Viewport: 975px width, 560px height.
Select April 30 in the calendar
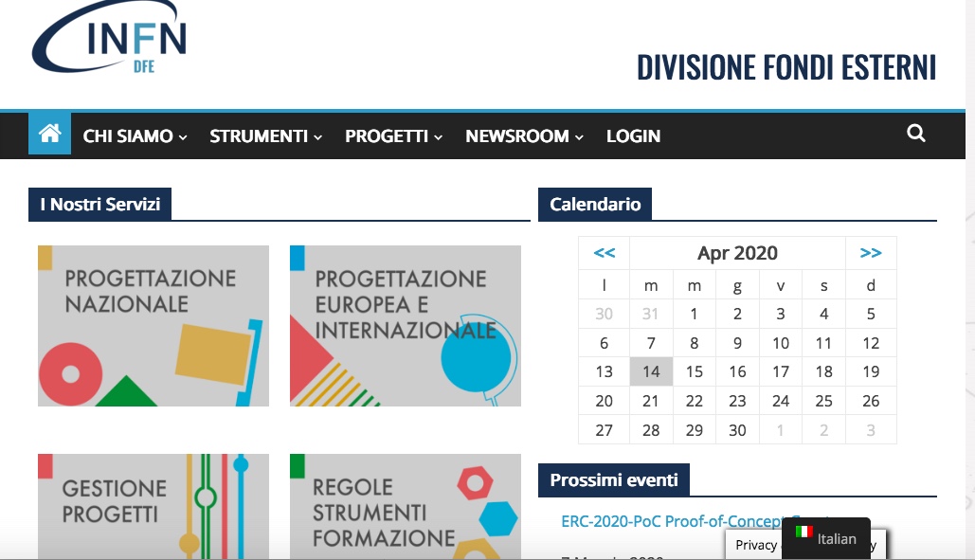(x=737, y=430)
